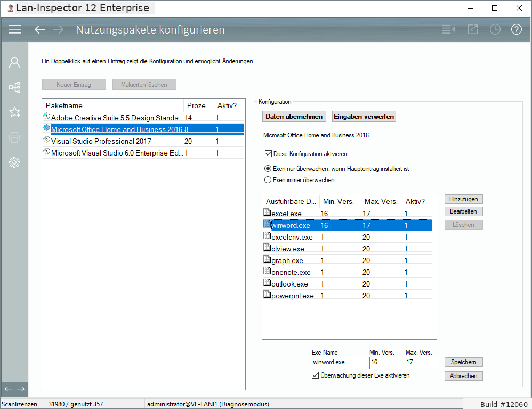This screenshot has width=532, height=409.
Task: Click the powerpnt.exe file icon
Action: [267, 294]
